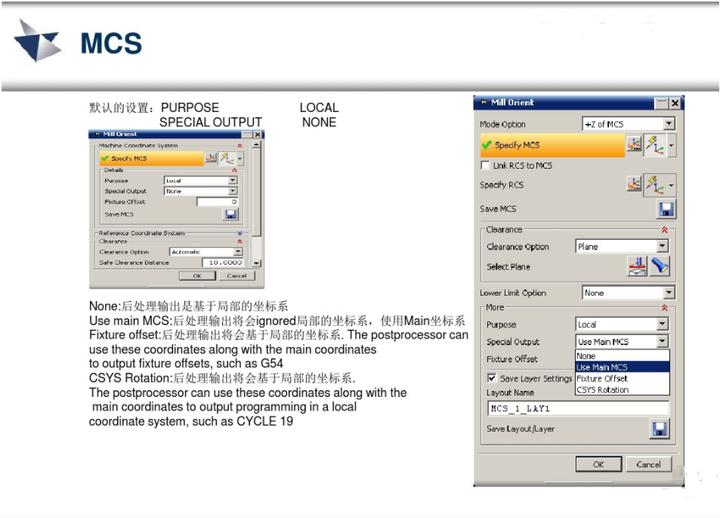Viewport: 720px width, 518px height.
Task: Enable the Link RCS to MCS checkbox
Action: click(487, 165)
